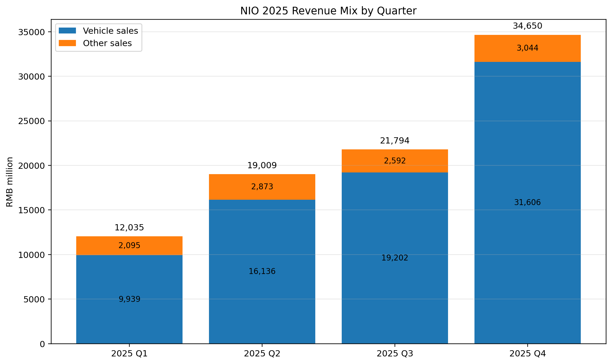Click the RMB million y-axis label
612x364 pixels.
click(10, 182)
